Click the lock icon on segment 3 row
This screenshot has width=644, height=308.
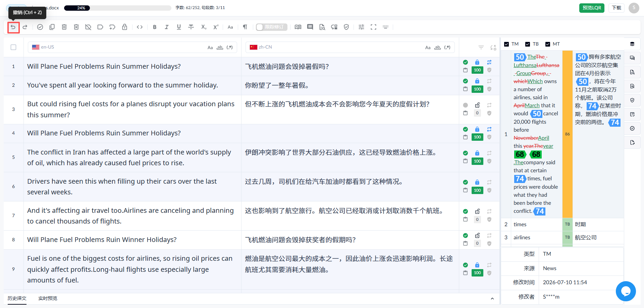tap(477, 105)
